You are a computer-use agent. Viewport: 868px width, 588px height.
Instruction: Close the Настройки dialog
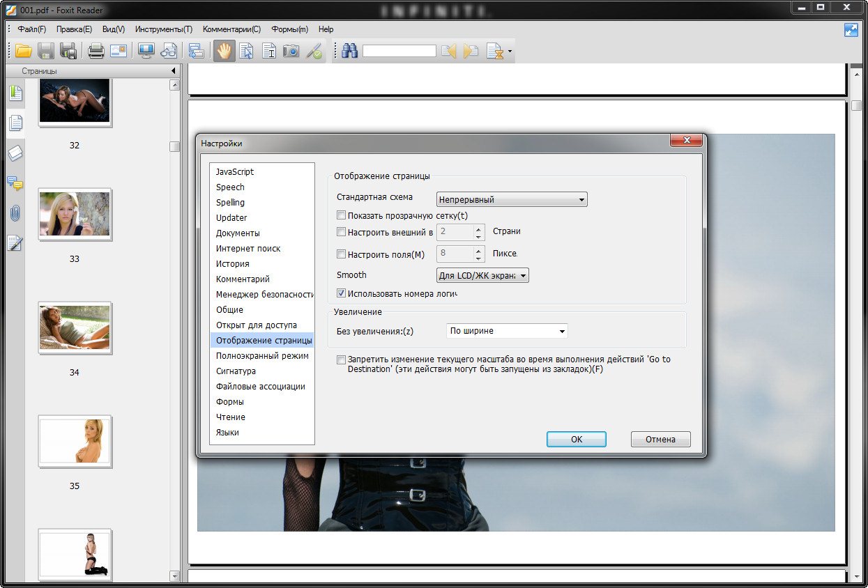tap(685, 141)
